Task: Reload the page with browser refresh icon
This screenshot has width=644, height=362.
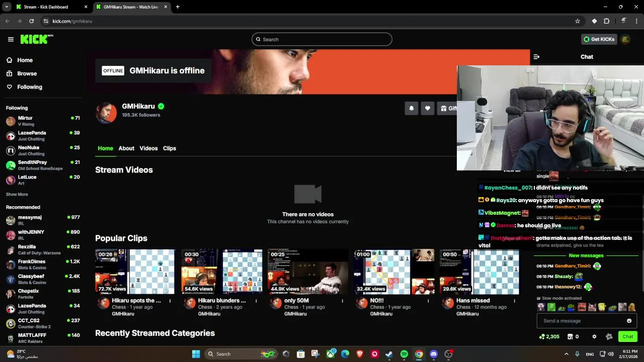Action: point(31,21)
